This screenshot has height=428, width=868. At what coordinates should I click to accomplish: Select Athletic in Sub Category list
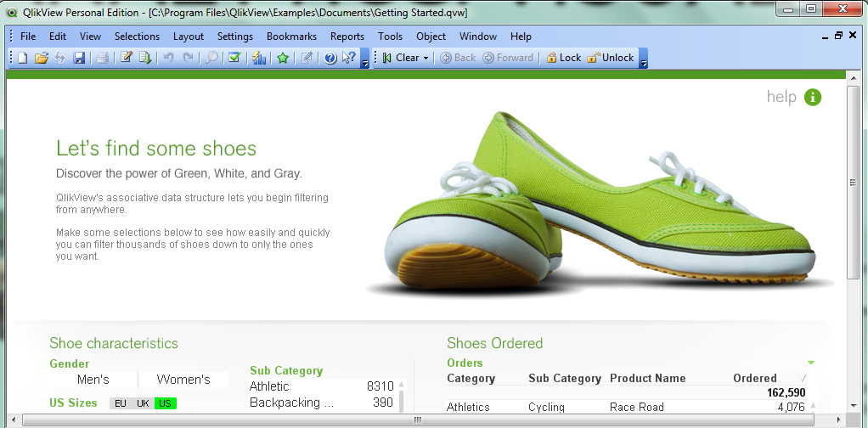point(322,386)
